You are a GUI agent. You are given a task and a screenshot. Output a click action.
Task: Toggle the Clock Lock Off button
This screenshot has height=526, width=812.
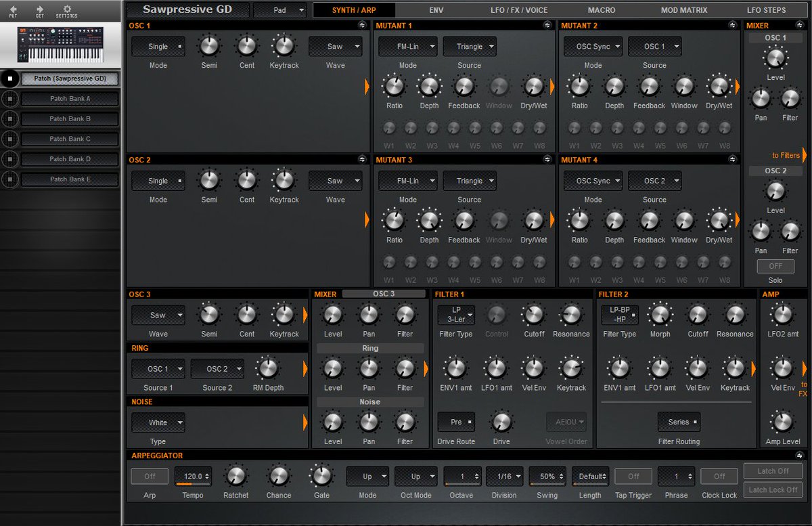pos(719,476)
